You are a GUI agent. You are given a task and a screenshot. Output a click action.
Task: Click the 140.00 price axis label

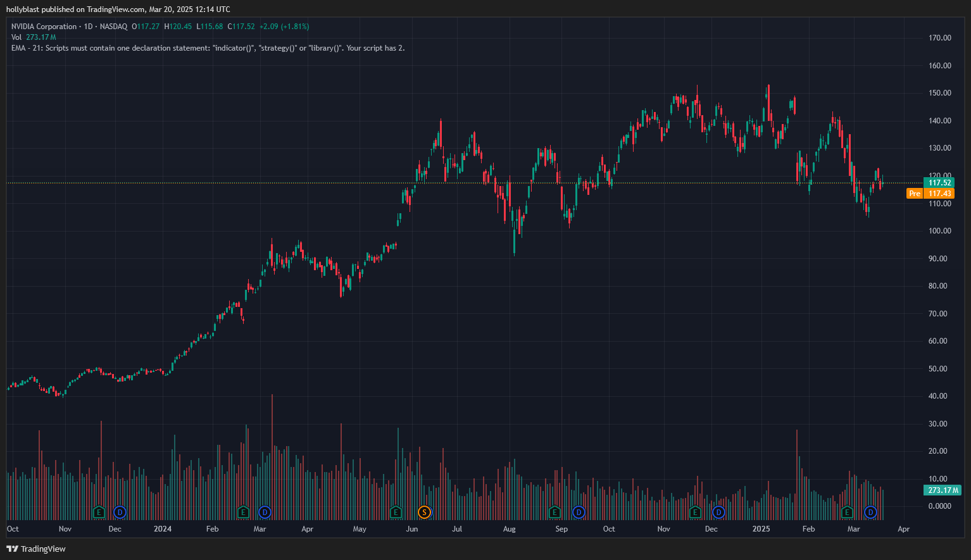[940, 121]
